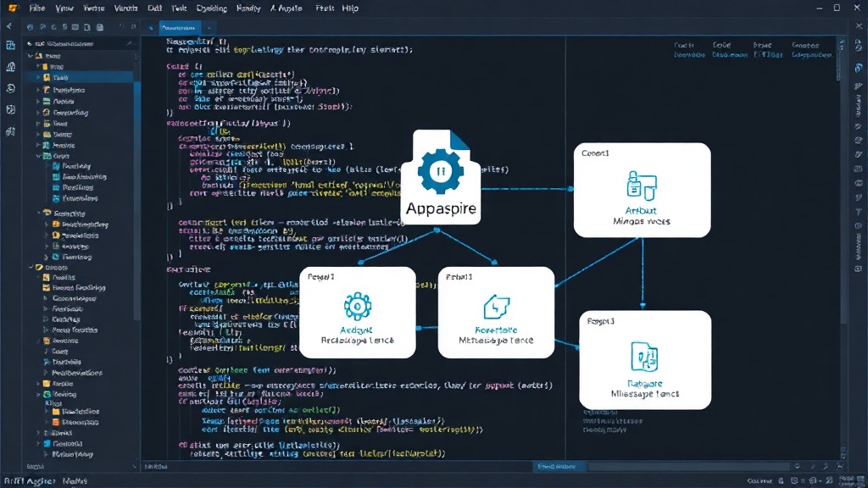
Task: Click the horizontal scrollbar below the diagram
Action: (x=688, y=467)
